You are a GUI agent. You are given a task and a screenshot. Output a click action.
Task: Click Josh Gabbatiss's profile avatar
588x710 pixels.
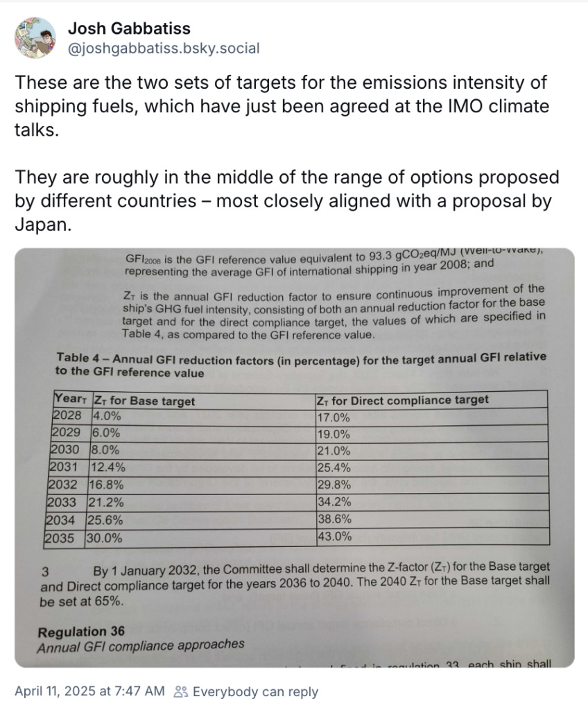click(35, 38)
